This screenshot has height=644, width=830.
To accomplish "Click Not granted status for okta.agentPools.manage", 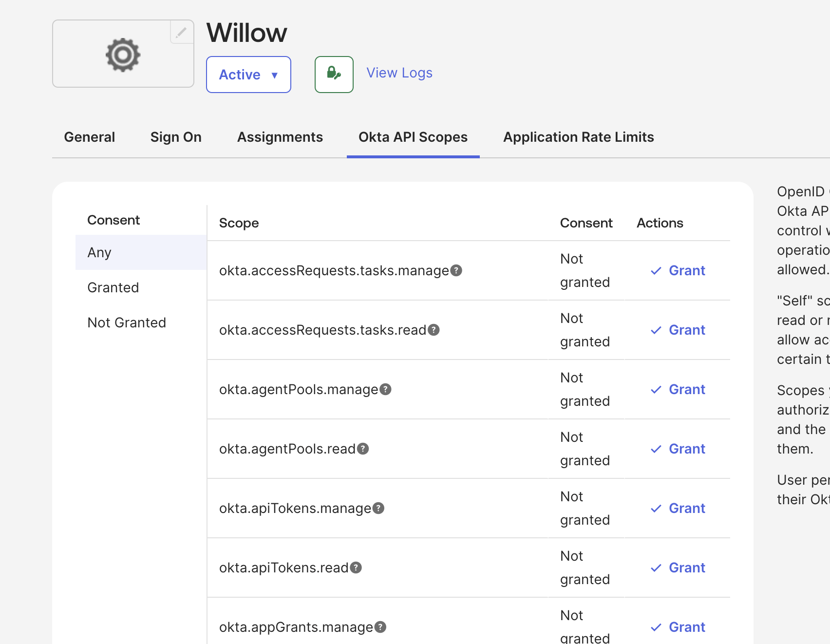I will click(585, 389).
